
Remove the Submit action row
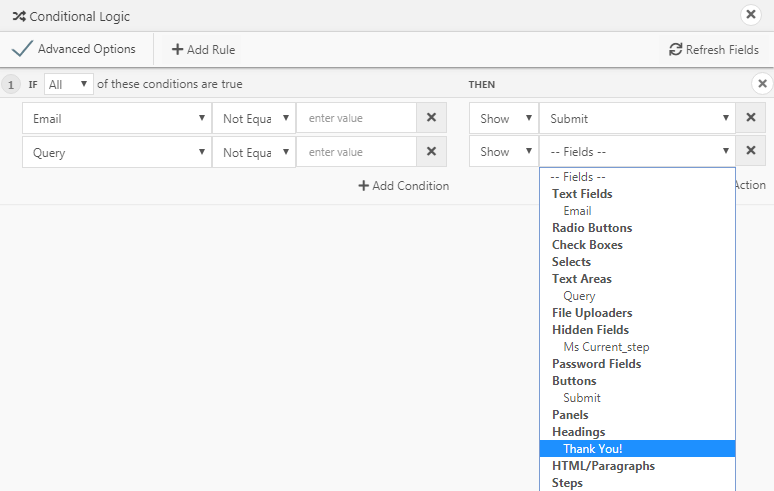(751, 117)
